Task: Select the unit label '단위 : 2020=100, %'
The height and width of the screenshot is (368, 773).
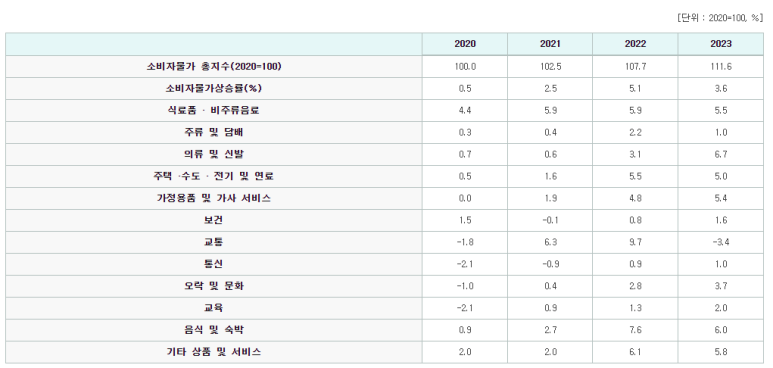Action: tap(720, 18)
